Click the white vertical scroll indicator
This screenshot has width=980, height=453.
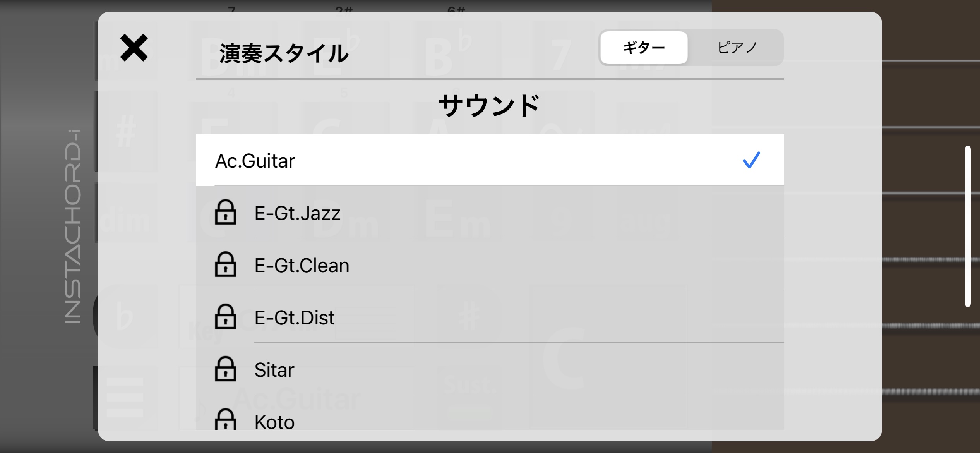tap(968, 226)
